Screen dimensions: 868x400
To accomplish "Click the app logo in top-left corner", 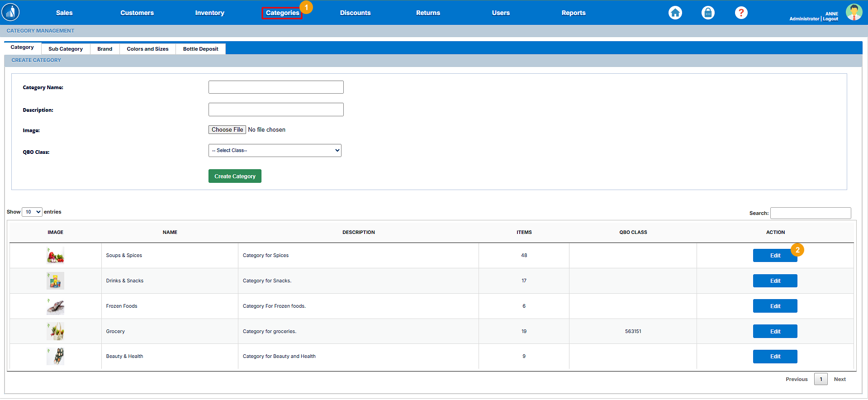I will coord(10,12).
